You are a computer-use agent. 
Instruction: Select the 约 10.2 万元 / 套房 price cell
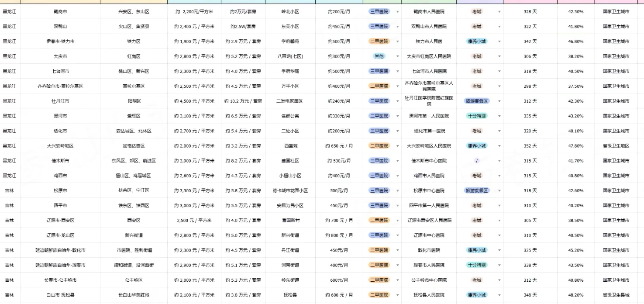(x=243, y=101)
